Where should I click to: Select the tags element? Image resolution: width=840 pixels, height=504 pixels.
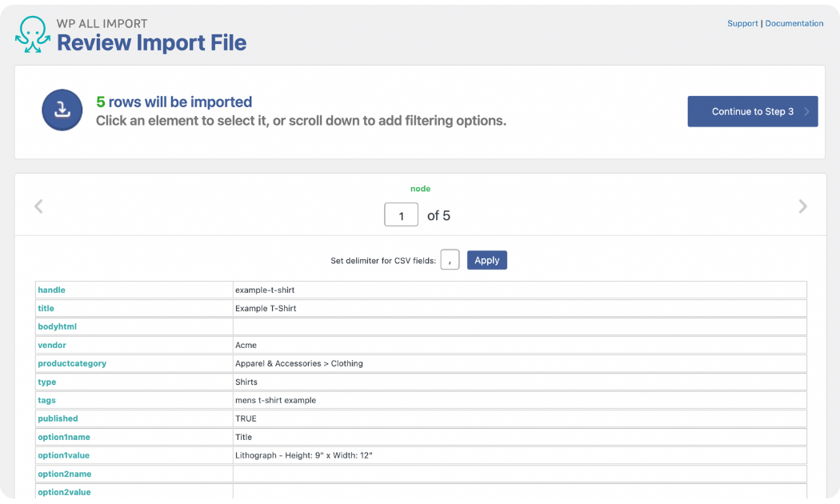46,400
